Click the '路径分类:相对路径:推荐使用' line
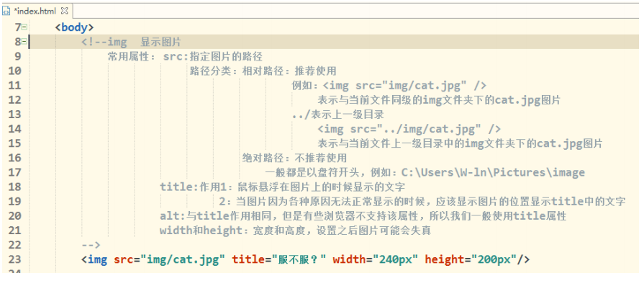Screen dimensions: 644x281 [x=263, y=71]
